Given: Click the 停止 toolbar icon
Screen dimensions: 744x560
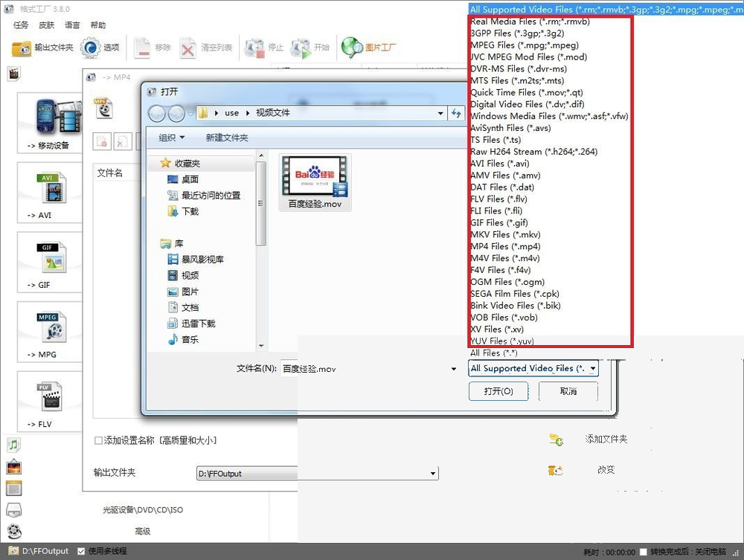Looking at the screenshot, I should coord(254,48).
